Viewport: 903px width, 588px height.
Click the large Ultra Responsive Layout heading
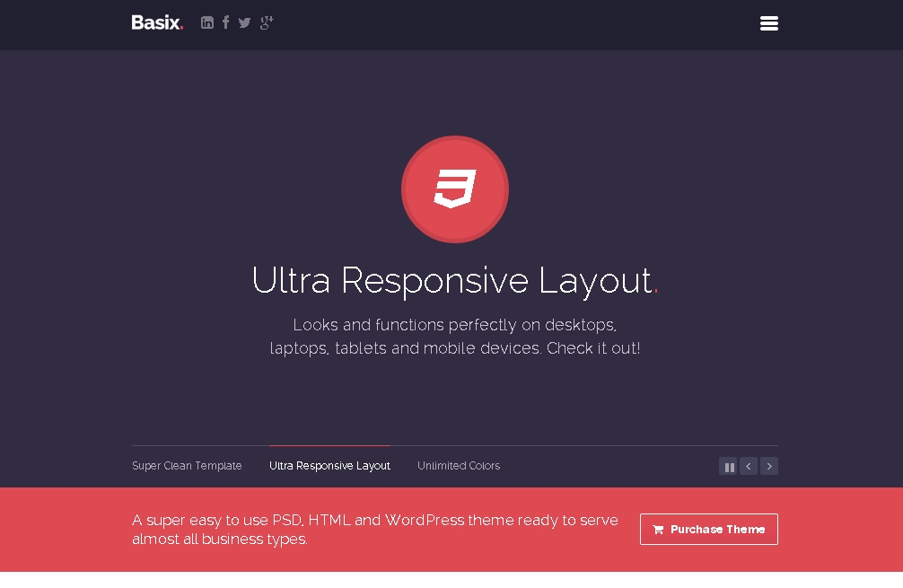click(x=451, y=280)
